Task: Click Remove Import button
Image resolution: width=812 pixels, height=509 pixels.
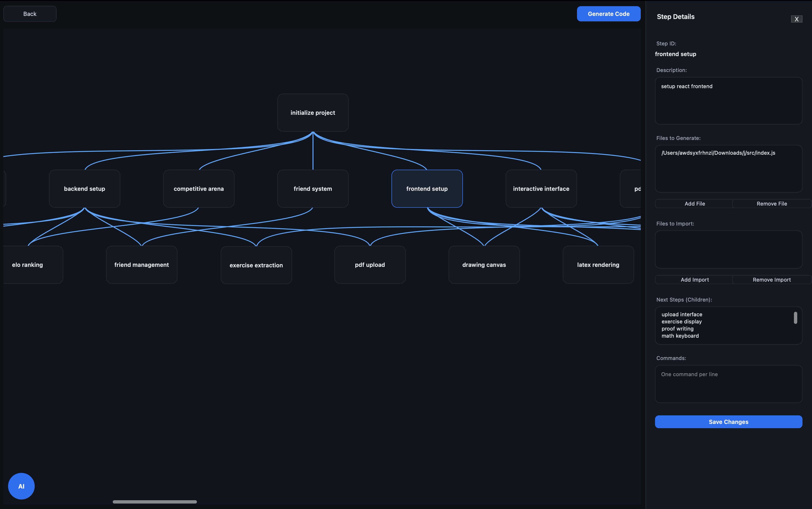Action: point(771,279)
